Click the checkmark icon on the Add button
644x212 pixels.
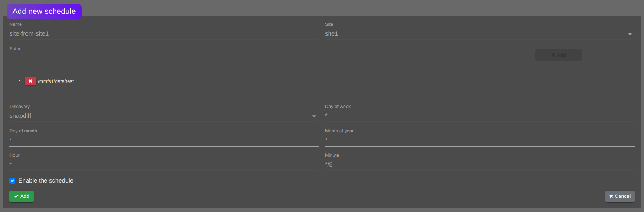(16, 196)
